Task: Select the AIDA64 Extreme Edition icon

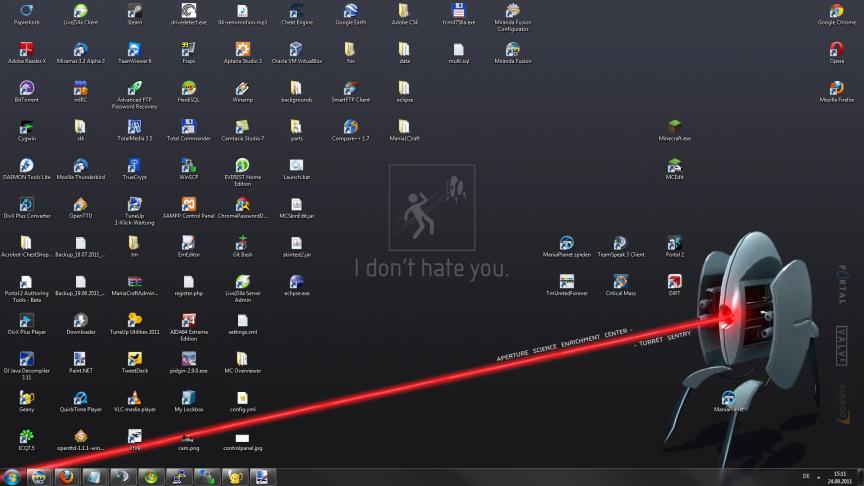Action: click(188, 327)
